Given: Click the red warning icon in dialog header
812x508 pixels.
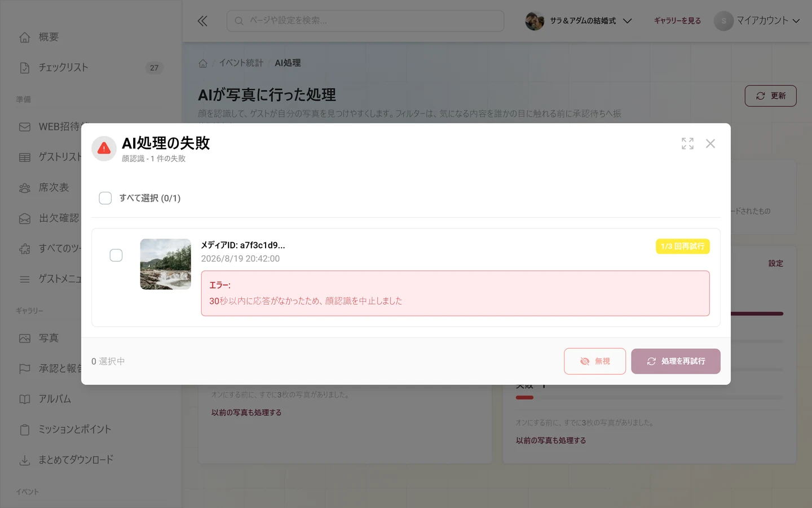Looking at the screenshot, I should (x=104, y=148).
